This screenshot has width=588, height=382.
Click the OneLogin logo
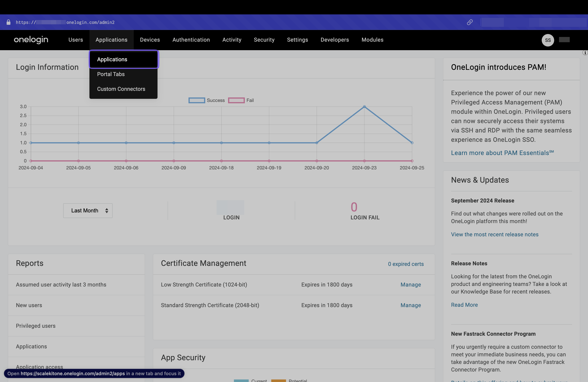click(31, 40)
